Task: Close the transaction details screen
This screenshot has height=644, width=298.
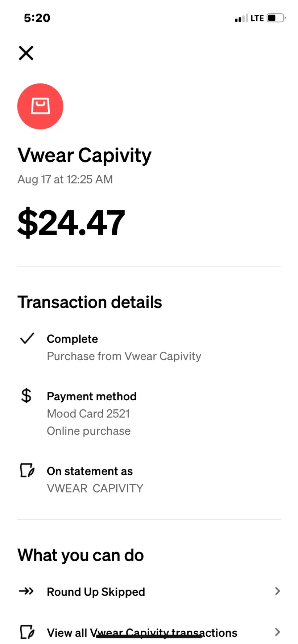Action: [26, 53]
